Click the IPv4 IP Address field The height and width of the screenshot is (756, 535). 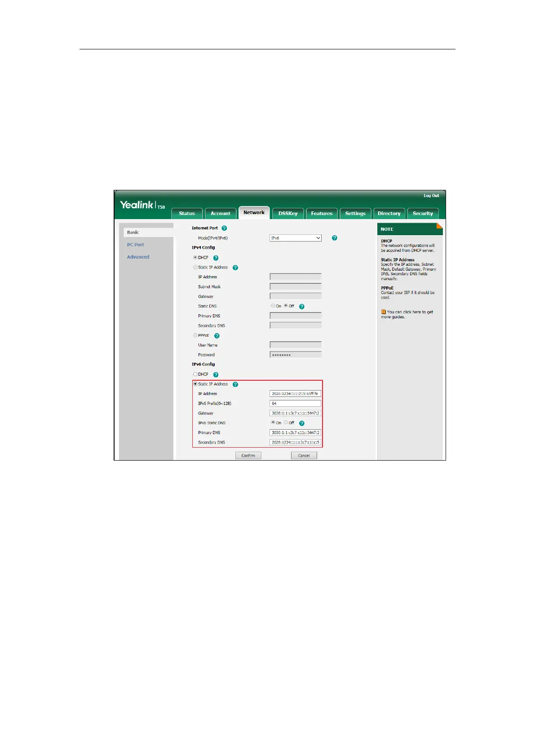(296, 277)
